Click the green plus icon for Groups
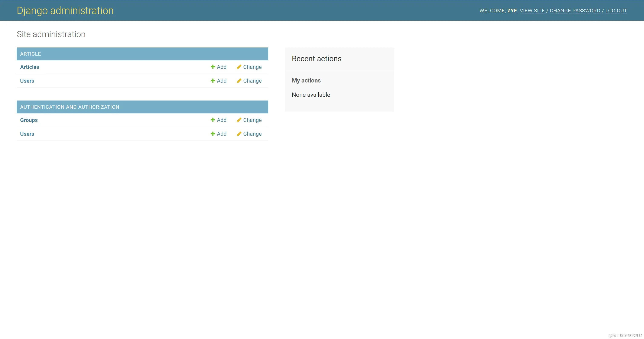This screenshot has width=644, height=339. 213,120
